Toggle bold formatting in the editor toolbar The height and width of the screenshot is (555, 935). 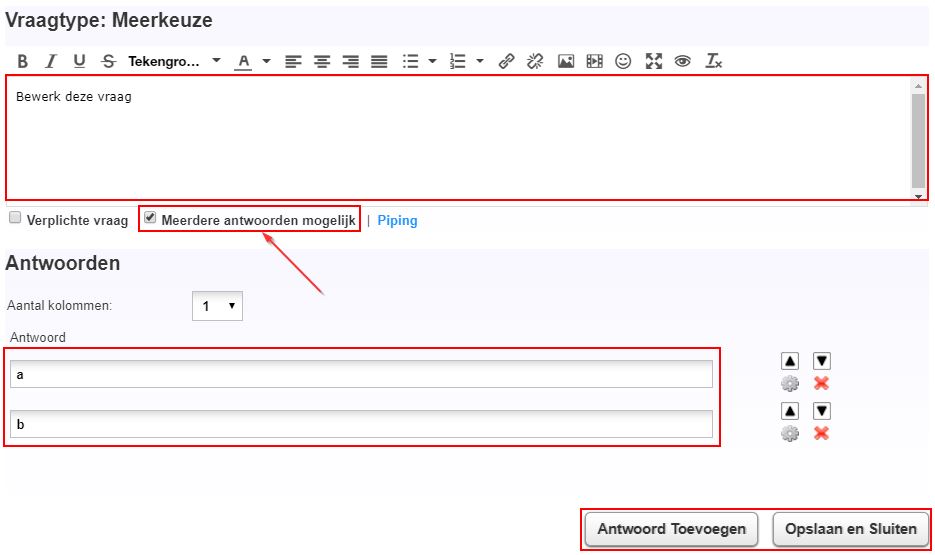pyautogui.click(x=22, y=61)
